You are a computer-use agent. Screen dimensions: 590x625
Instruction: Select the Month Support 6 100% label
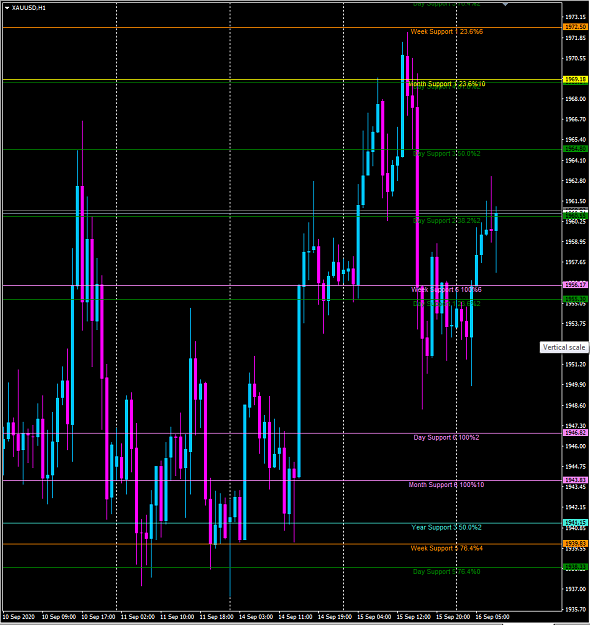click(446, 485)
